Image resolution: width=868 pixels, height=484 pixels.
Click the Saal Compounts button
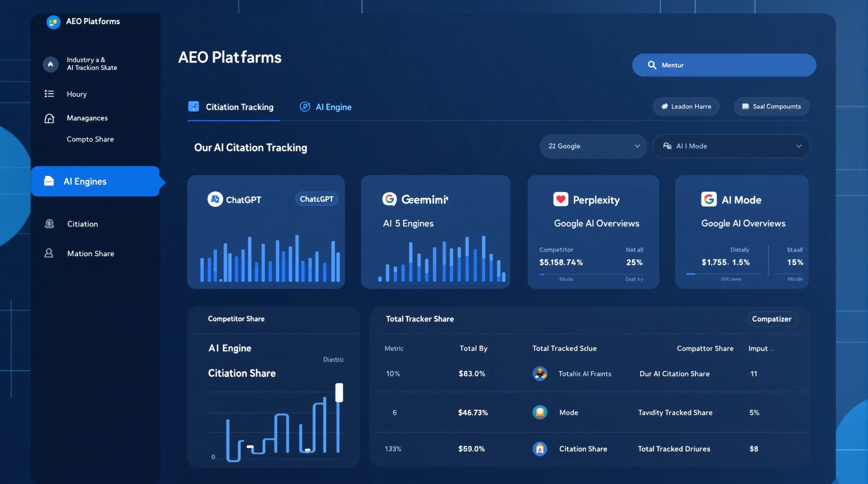coord(771,107)
